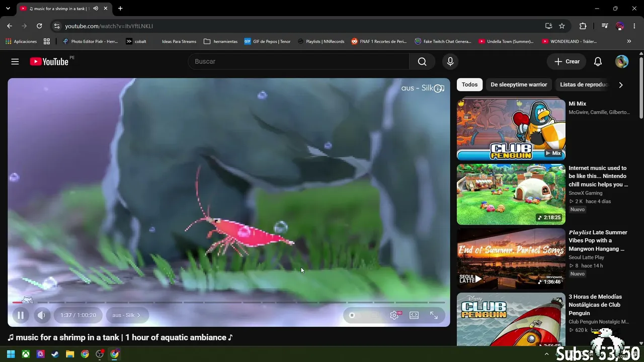The image size is (644, 362).
Task: Visit the SnowX Gaming channel name
Action: [585, 193]
